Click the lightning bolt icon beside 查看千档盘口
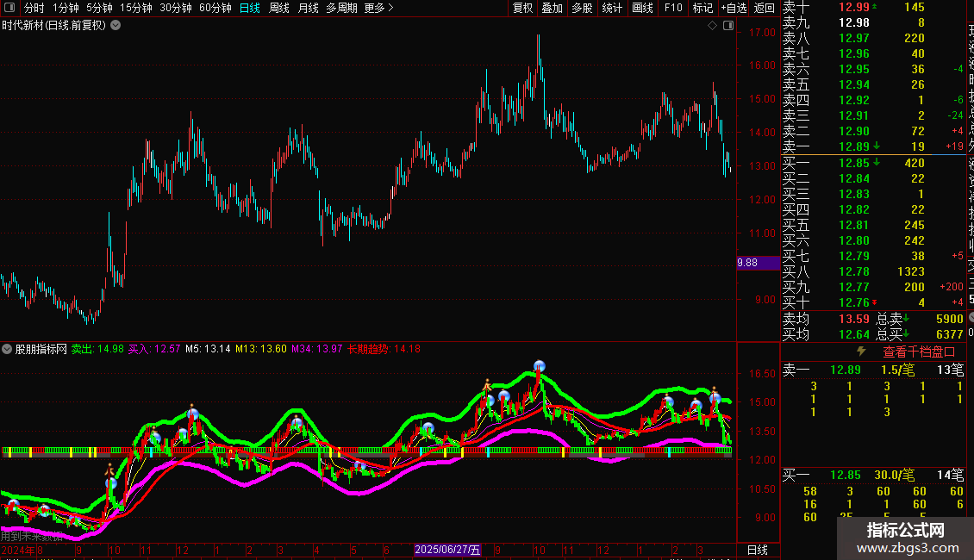Image resolution: width=974 pixels, height=560 pixels. [861, 352]
